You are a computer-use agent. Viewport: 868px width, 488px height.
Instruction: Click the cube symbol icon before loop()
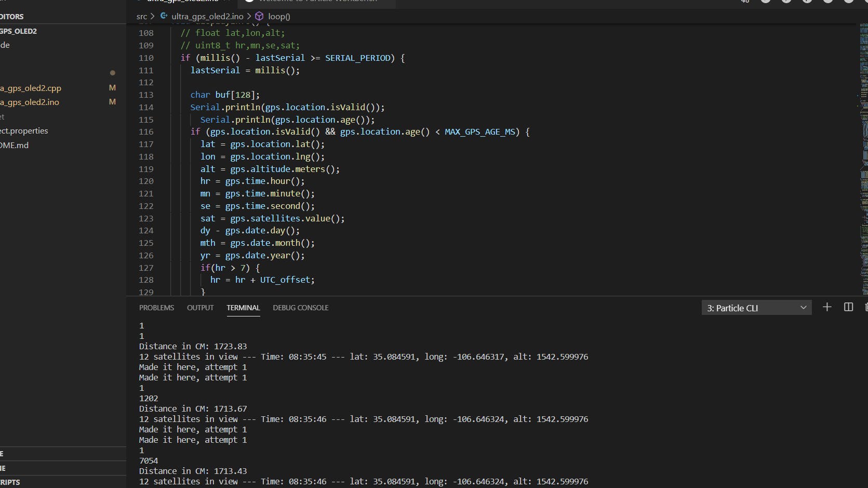point(259,16)
